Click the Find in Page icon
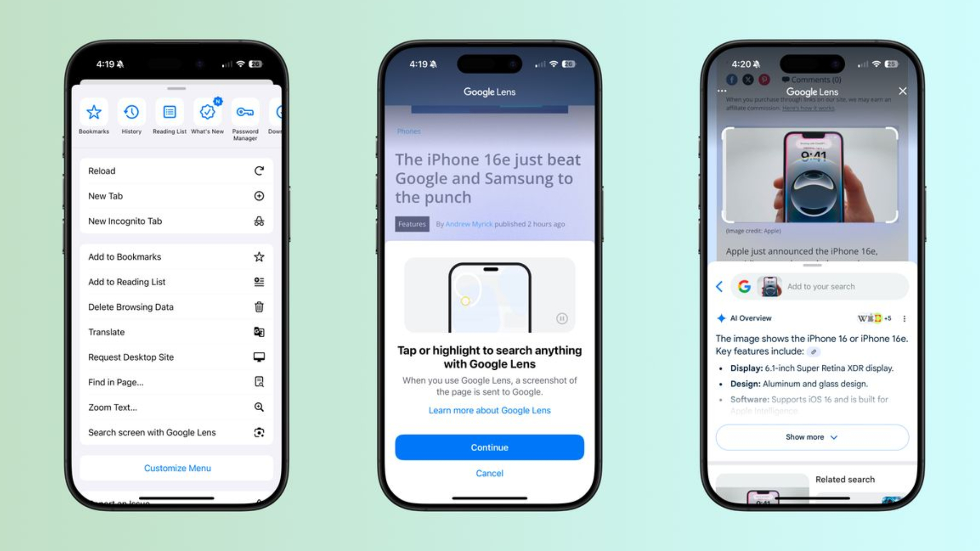 coord(259,382)
